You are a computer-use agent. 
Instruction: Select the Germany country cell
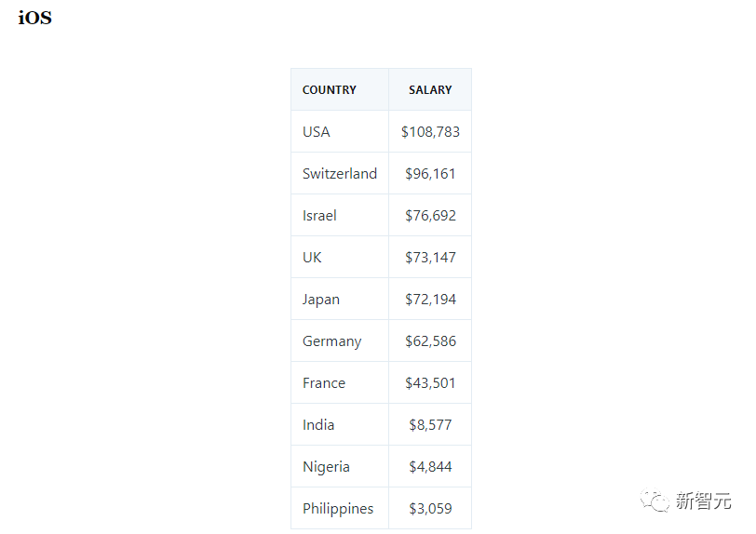(x=331, y=341)
